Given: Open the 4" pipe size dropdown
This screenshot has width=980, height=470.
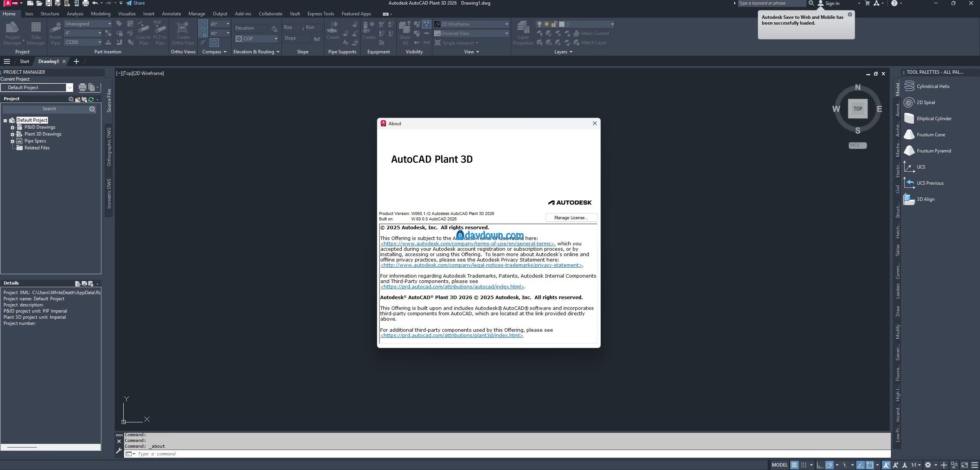Looking at the screenshot, I should coord(83,33).
